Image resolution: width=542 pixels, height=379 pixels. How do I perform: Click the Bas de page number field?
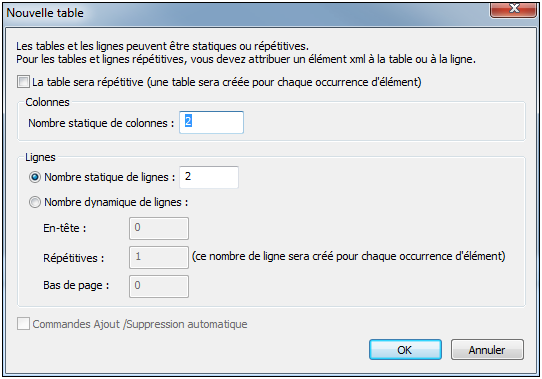tap(159, 286)
